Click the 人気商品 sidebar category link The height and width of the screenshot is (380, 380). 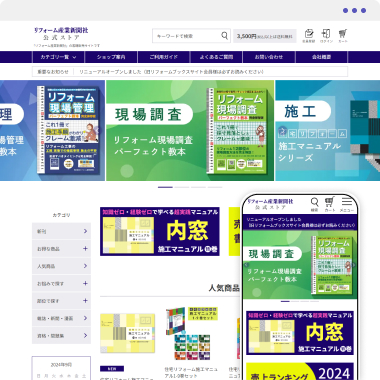(x=61, y=266)
